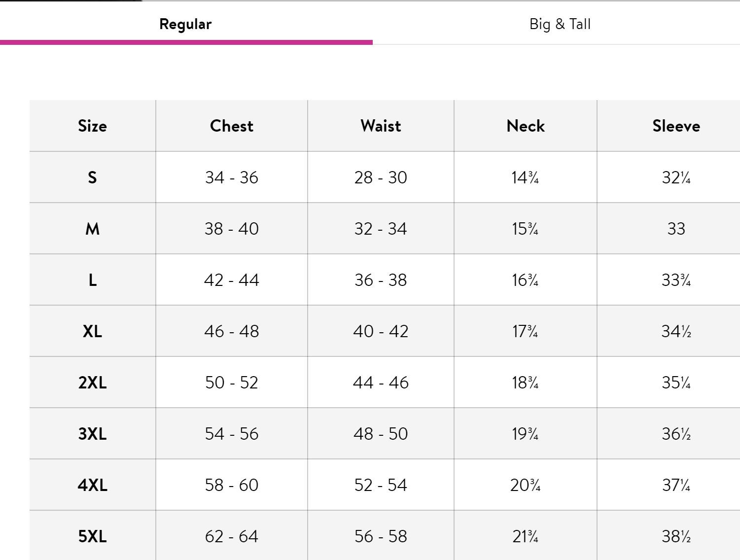Select the Regular size tab
This screenshot has width=740, height=560.
pos(185,24)
